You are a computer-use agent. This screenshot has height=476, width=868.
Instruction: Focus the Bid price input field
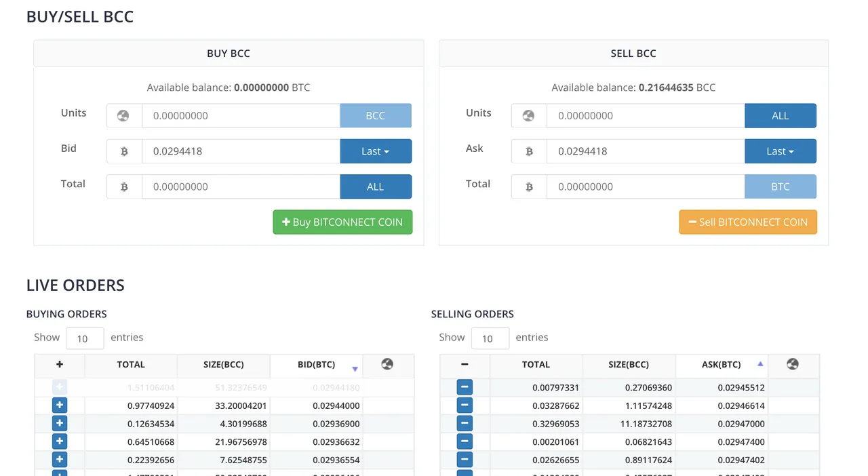pos(241,151)
